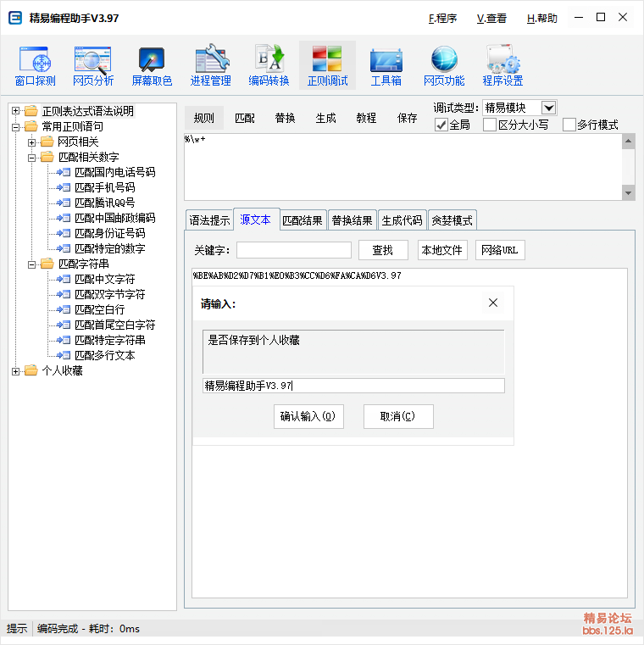Click the 常用正则语句 folder icon

[31, 126]
